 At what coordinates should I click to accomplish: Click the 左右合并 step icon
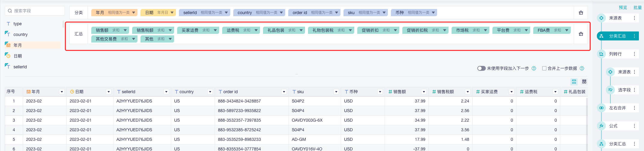click(601, 108)
